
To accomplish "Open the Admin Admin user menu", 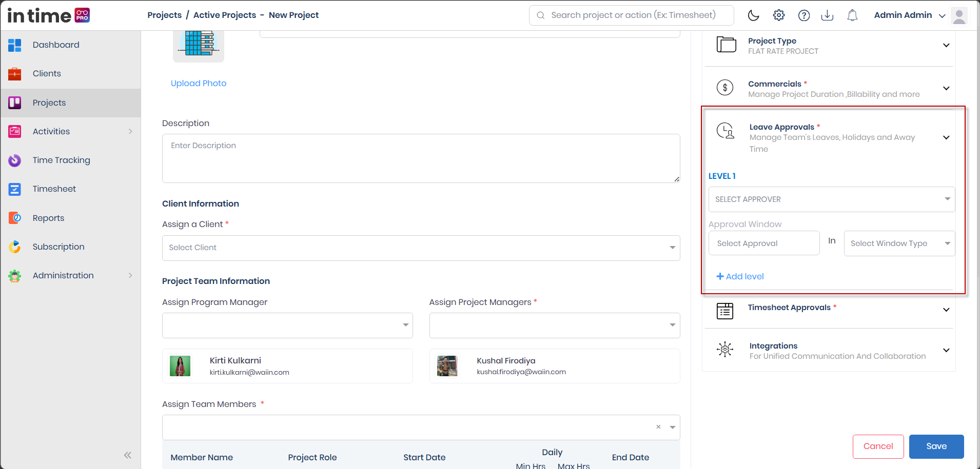I will 910,15.
